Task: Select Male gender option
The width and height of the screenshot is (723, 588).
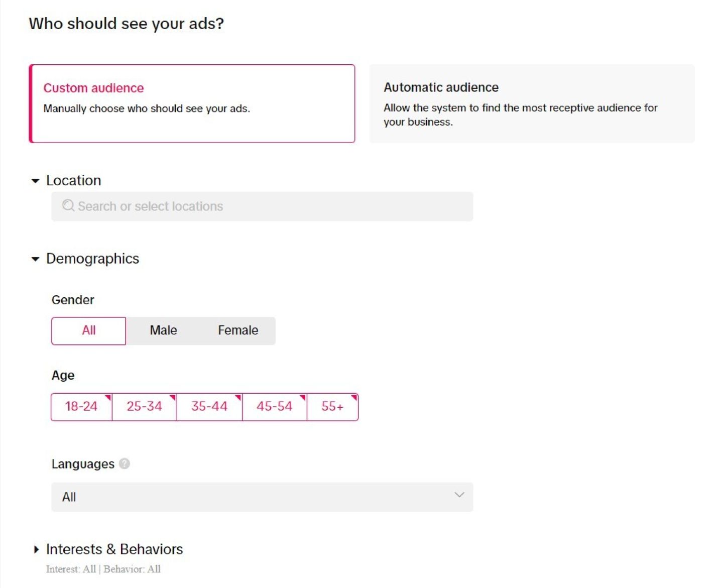Action: click(163, 330)
